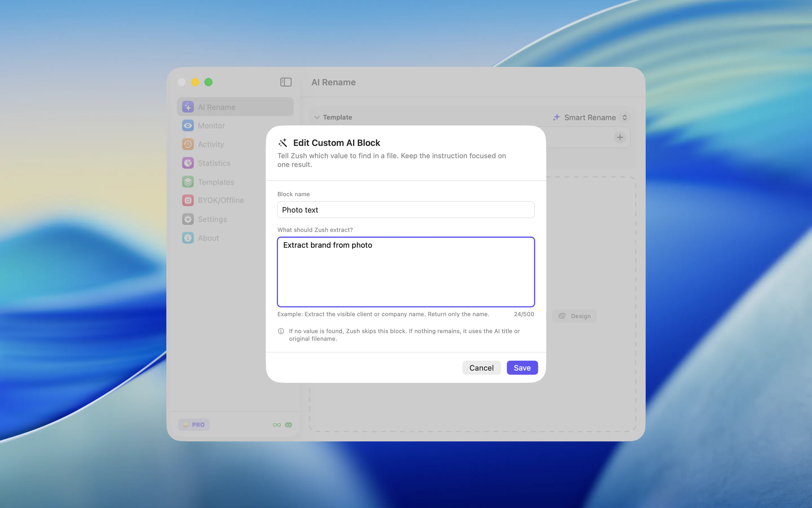Open the Smart Rename template dropdown
The image size is (812, 508).
click(x=590, y=117)
